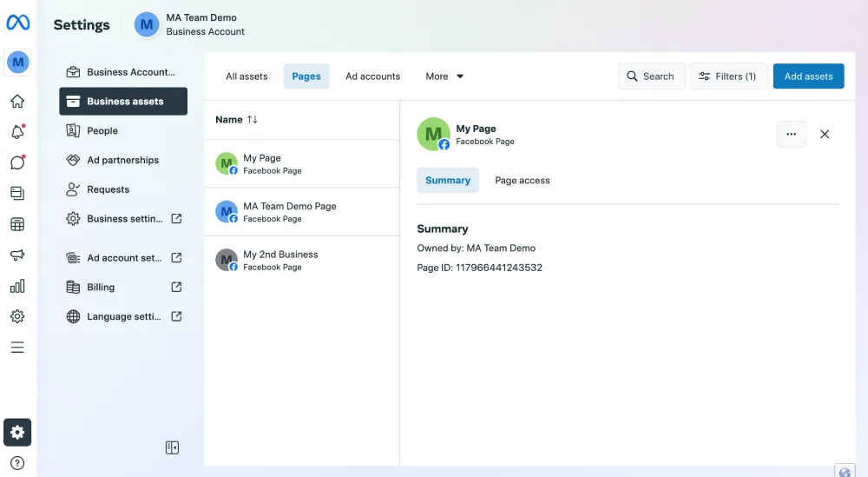This screenshot has width=868, height=477.
Task: Switch to the Page access tab
Action: coord(522,181)
